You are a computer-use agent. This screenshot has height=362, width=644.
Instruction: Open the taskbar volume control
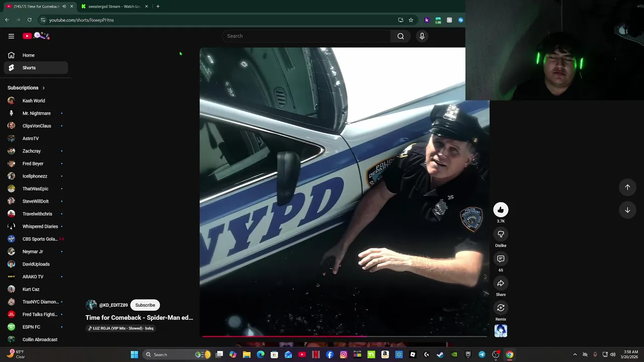pos(613,354)
